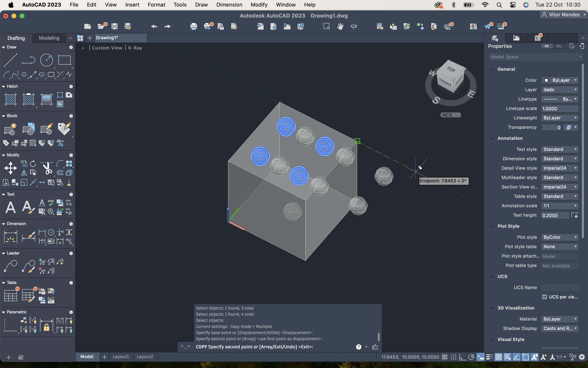Toggle Lineweight display in status bar
The width and height of the screenshot is (588, 368).
(489, 357)
